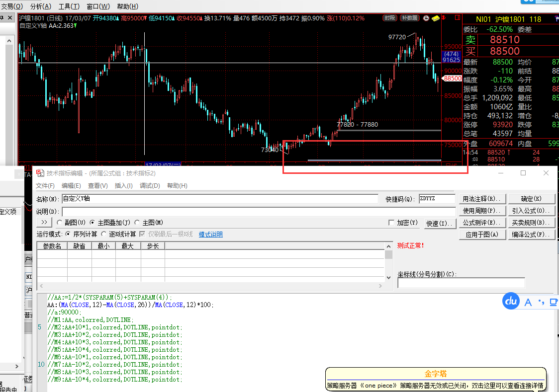Click the strategy server connection message

tap(435, 386)
